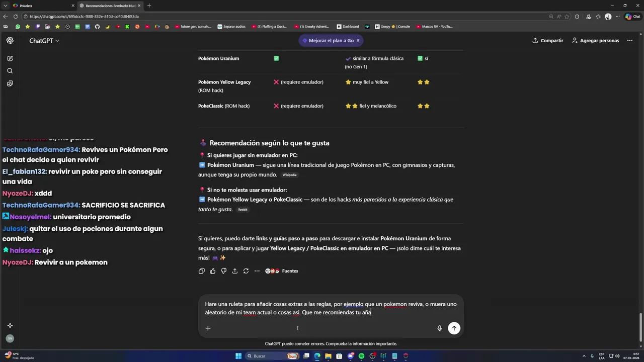644x362 pixels.
Task: Open chat search in ChatGPT sidebar
Action: 10,71
